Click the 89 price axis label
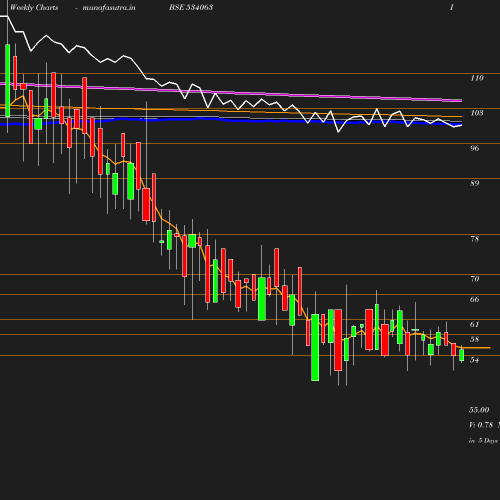 point(475,183)
